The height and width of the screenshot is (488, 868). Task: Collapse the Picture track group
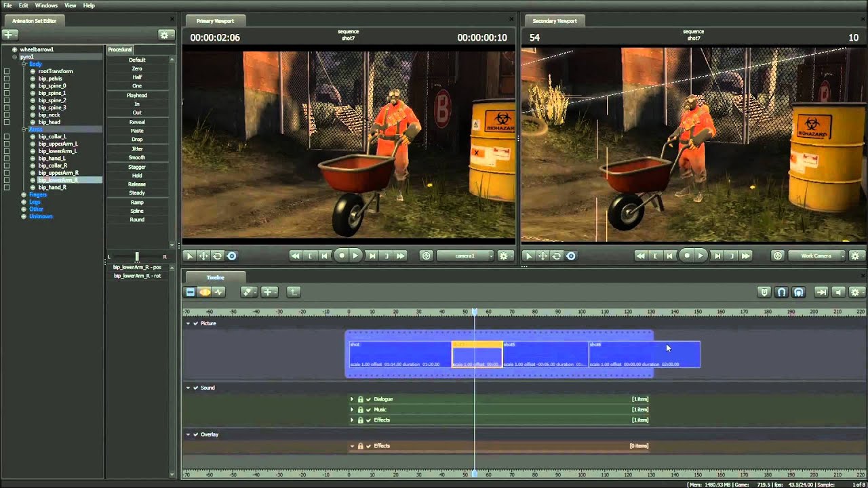pos(189,323)
